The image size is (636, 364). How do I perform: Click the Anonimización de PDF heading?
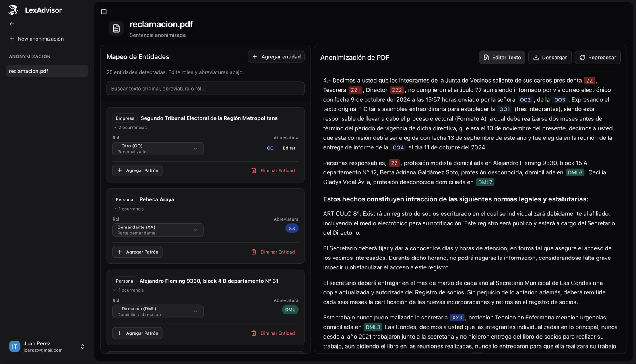point(355,58)
